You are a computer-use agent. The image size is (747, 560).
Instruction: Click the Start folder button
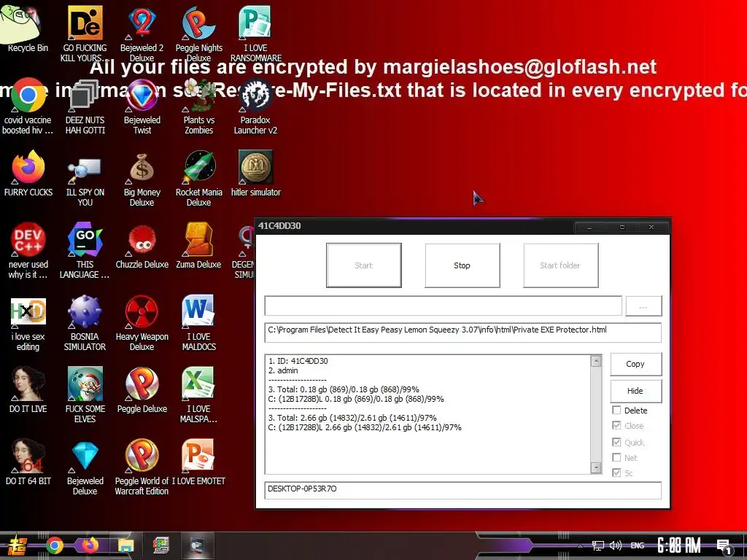pyautogui.click(x=560, y=265)
